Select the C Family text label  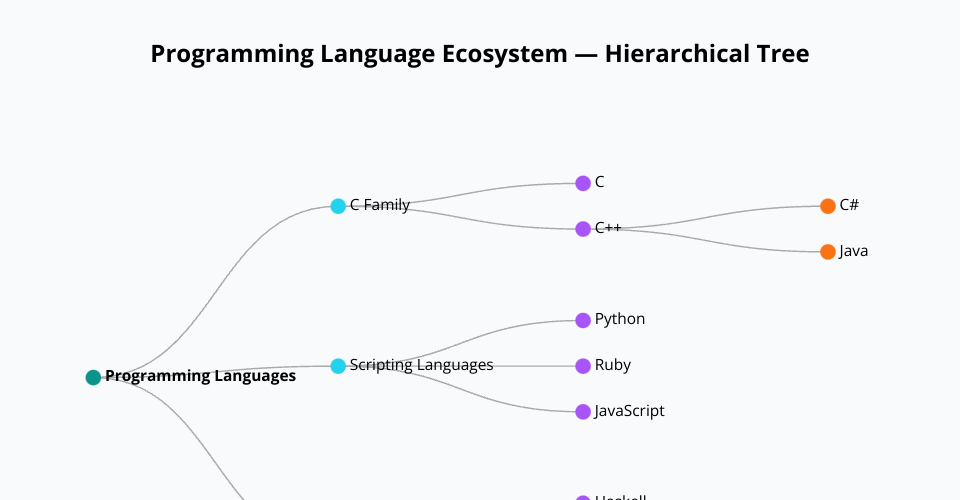380,205
